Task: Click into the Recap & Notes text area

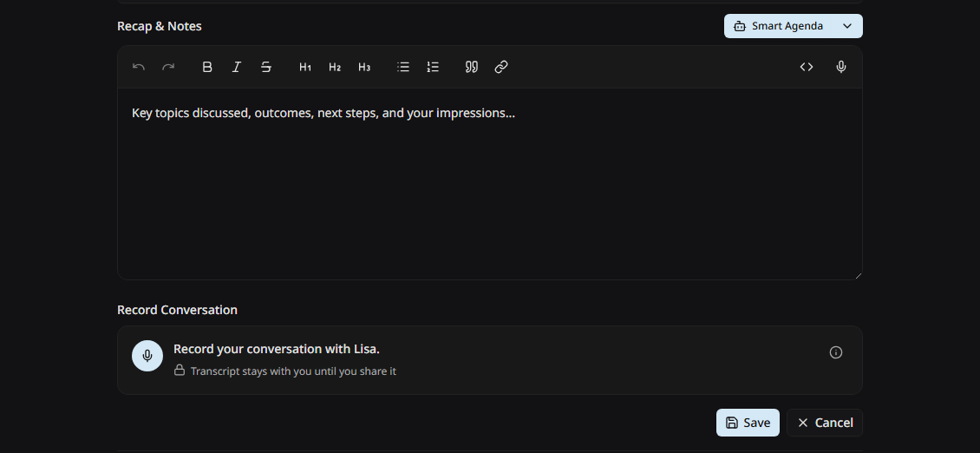Action: click(x=490, y=184)
